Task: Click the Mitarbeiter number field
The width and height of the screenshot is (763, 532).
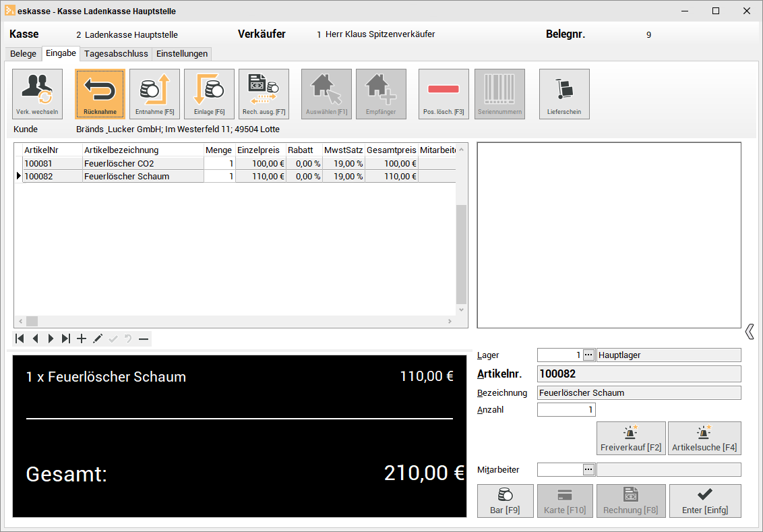Action: 559,470
